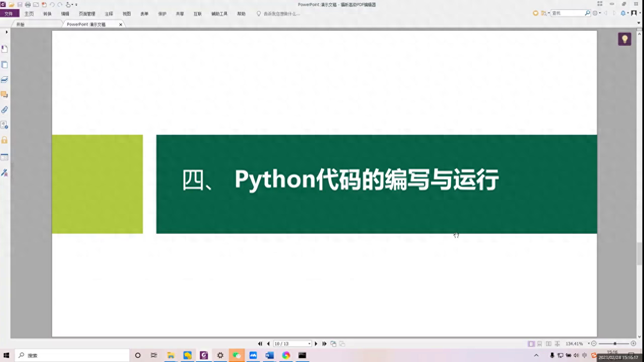Open the 表单 ribbon tab
This screenshot has width=644, height=362.
pos(144,14)
